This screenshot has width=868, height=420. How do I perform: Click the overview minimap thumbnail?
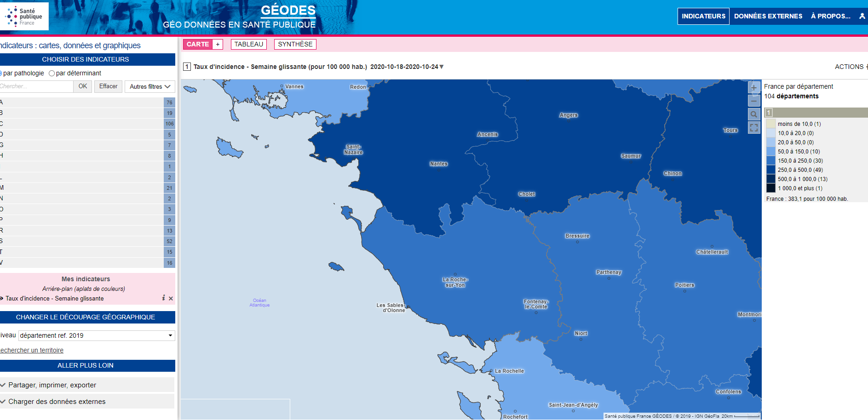(x=235, y=409)
